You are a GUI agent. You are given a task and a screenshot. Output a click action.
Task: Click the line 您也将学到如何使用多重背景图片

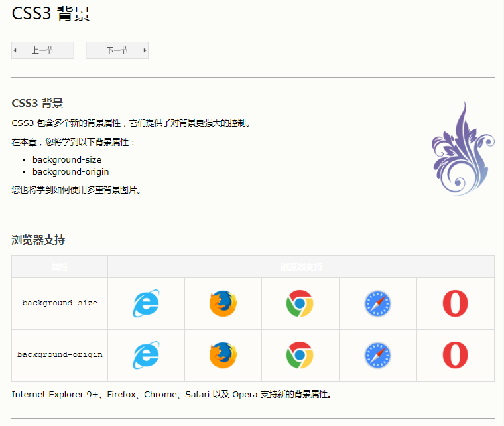[76, 190]
